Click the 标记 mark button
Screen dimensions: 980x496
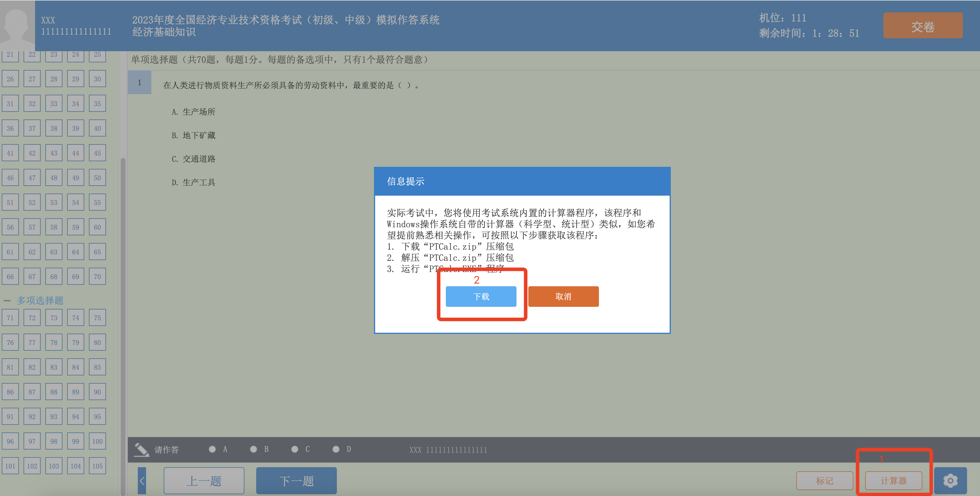(825, 480)
